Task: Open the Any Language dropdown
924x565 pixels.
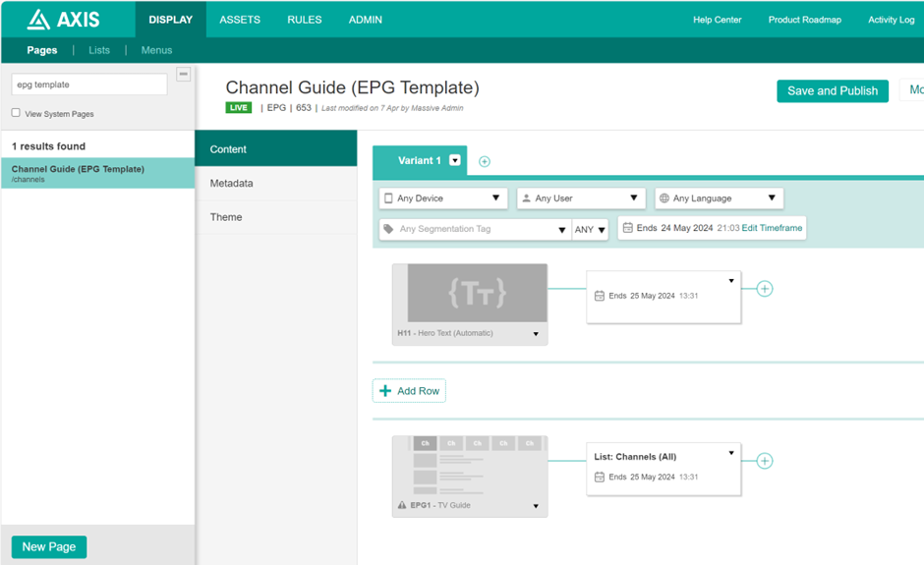Action: tap(719, 198)
